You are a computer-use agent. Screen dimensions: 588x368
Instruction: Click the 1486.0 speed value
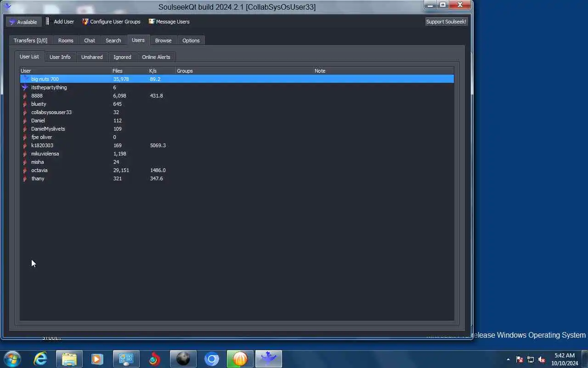pos(158,170)
